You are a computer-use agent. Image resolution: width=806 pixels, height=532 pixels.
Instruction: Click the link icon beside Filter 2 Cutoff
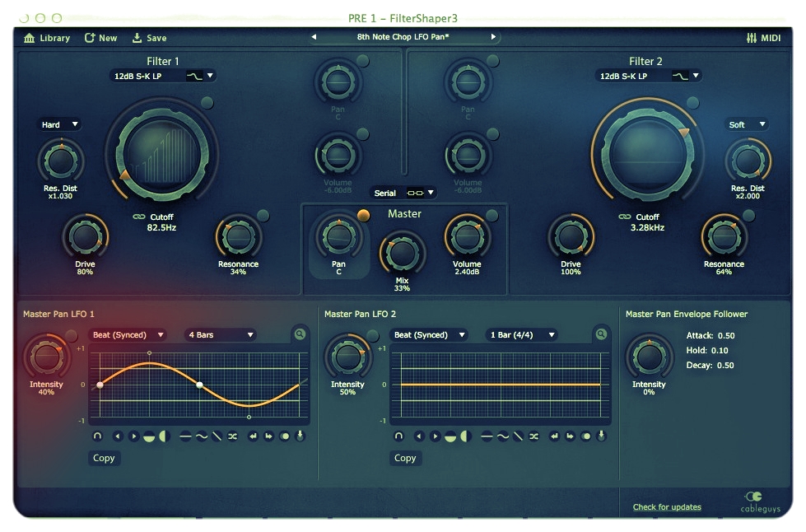[625, 217]
